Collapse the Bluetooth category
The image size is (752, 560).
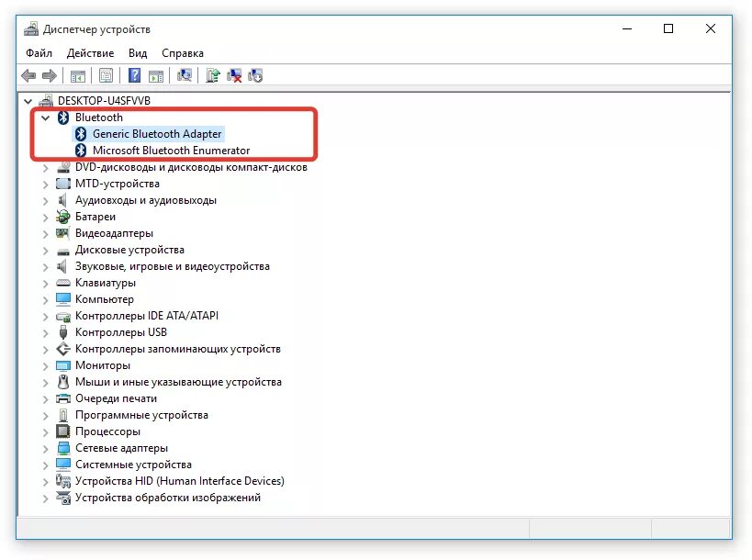pos(46,118)
